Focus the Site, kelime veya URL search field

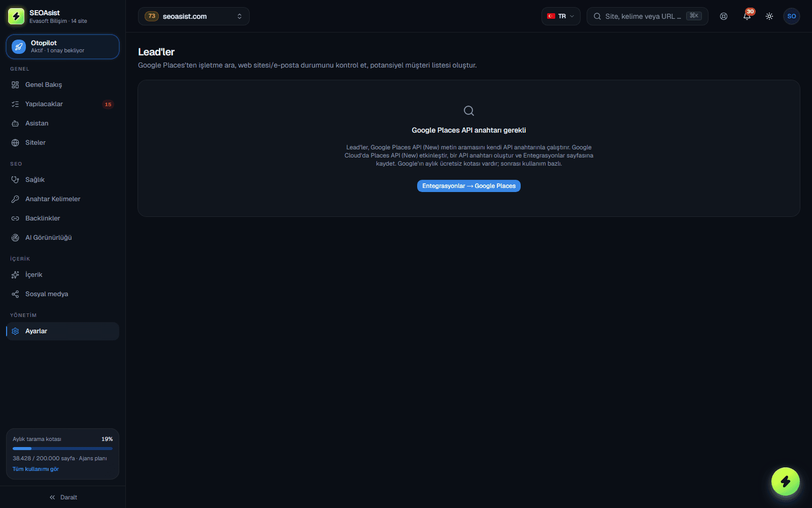647,16
